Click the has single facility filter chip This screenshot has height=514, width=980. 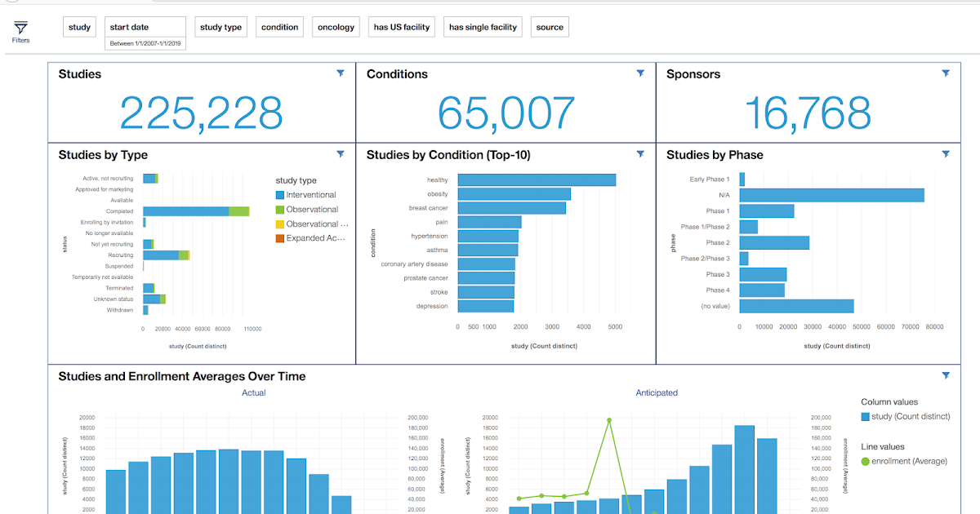(483, 26)
